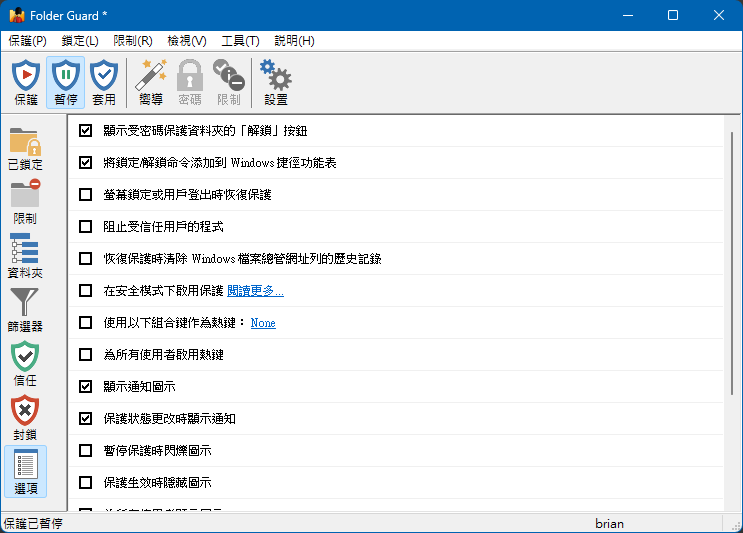This screenshot has height=533, width=743.
Task: Toggle 為所有使用者啟用熱鍵 checkbox
Action: coord(85,354)
